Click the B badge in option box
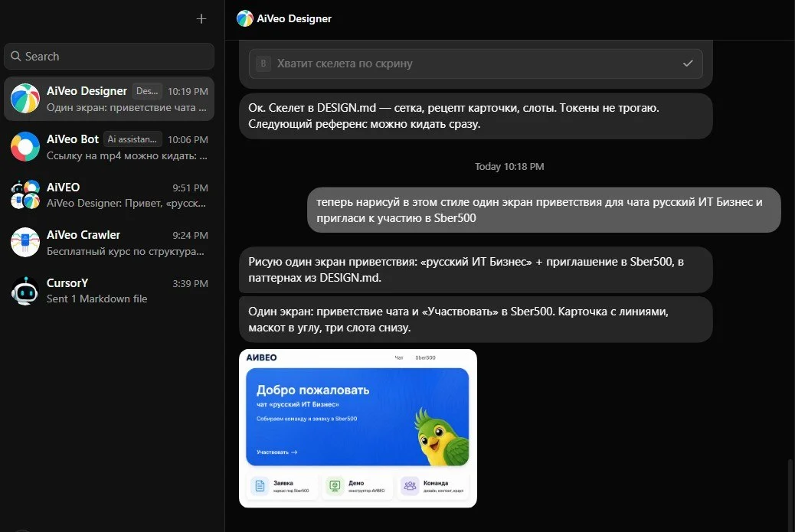 (x=263, y=64)
